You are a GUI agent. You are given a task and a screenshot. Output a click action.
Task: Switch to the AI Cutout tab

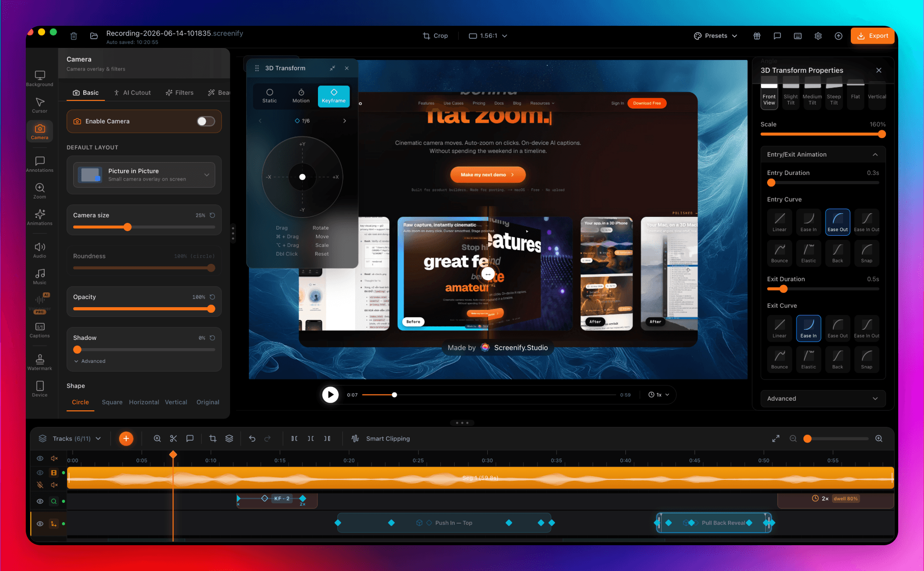click(x=132, y=93)
